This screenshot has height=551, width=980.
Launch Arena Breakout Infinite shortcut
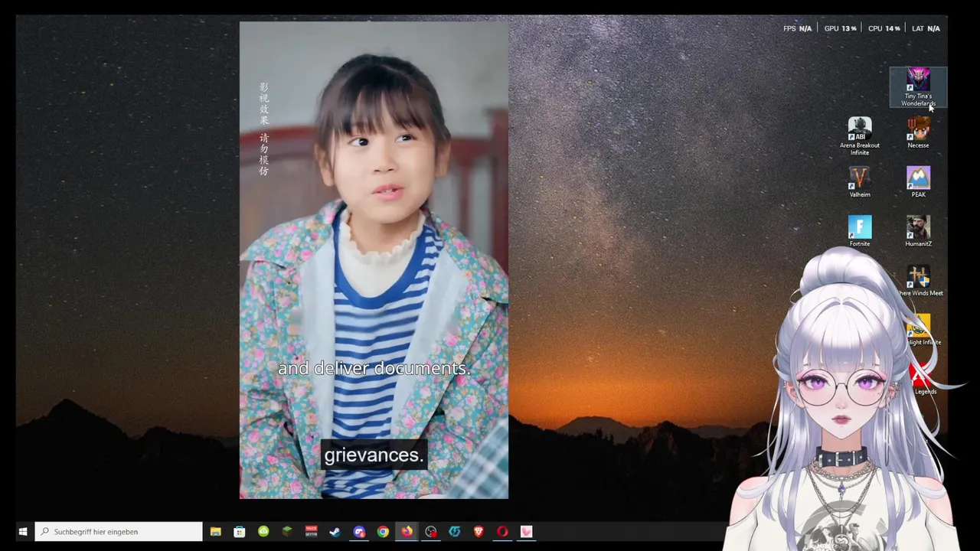click(x=860, y=136)
